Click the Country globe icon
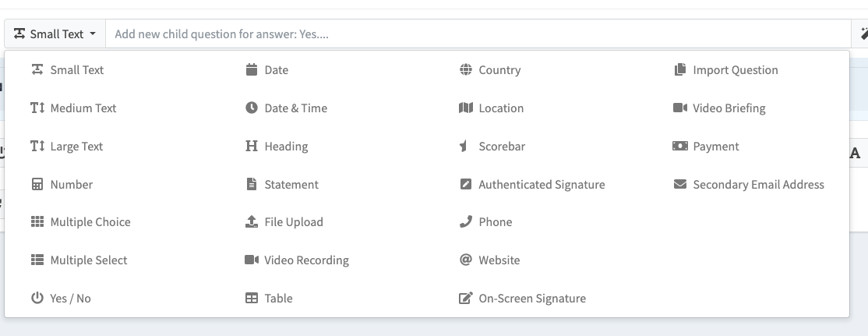Screen dimensions: 868x336 (466, 70)
